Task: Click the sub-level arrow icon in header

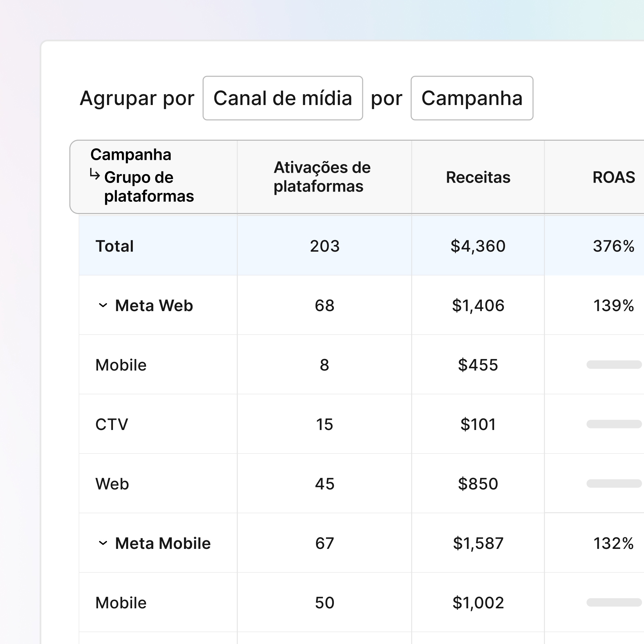Action: click(95, 174)
